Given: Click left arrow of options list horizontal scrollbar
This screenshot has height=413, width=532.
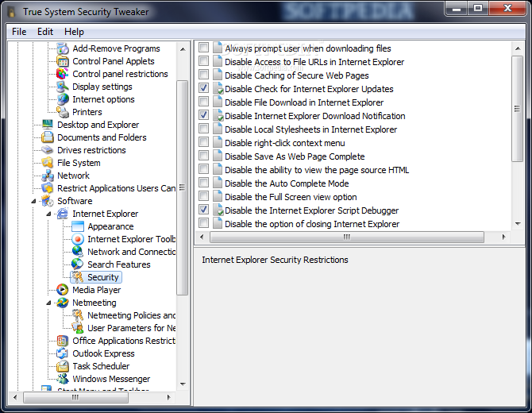Looking at the screenshot, I should coord(202,237).
